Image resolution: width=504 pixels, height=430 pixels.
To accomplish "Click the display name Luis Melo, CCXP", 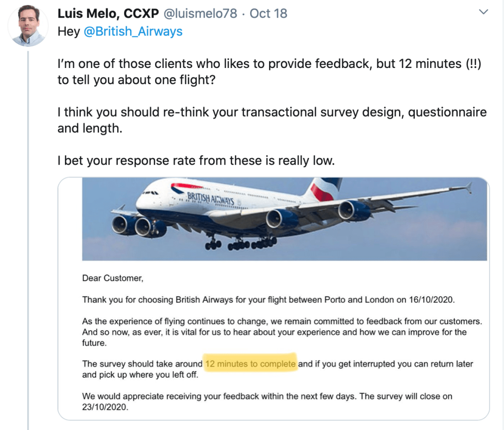I will [x=108, y=14].
